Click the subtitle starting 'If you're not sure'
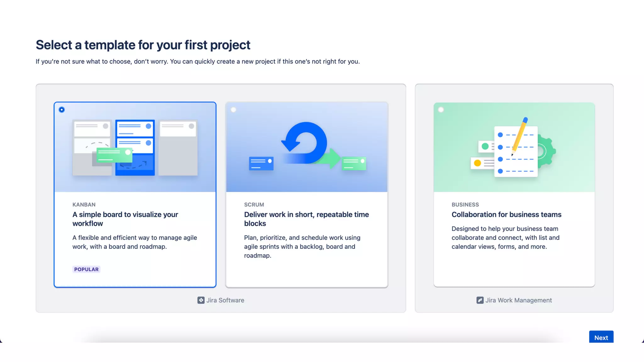The image size is (644, 362). (x=197, y=62)
